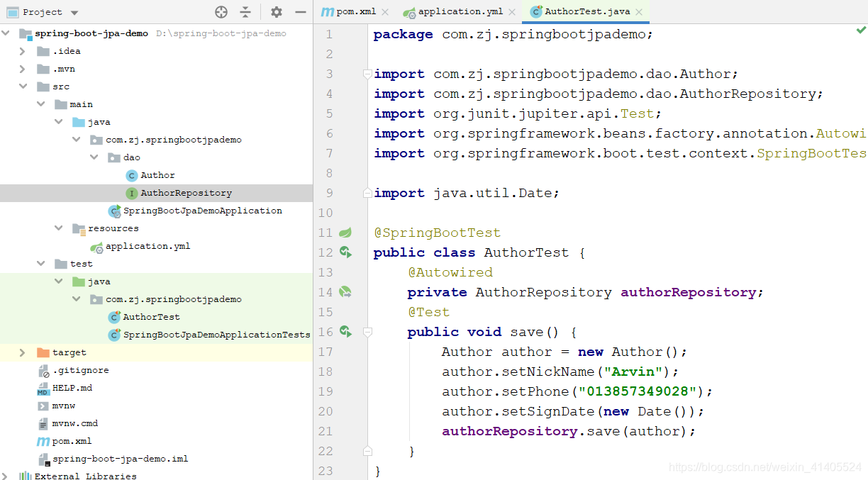Click line number 17 in the gutter
Viewport: 868px width, 480px height.
[325, 352]
